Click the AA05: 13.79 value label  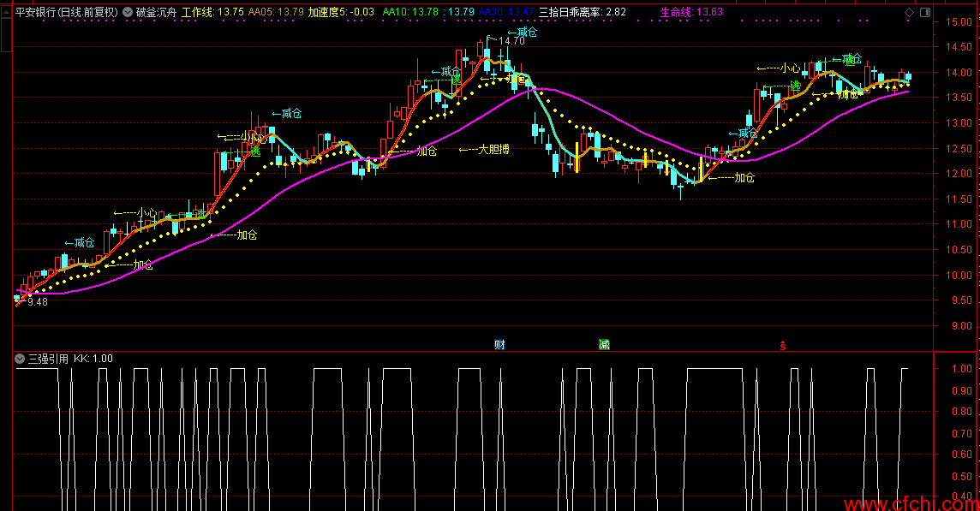[x=276, y=12]
